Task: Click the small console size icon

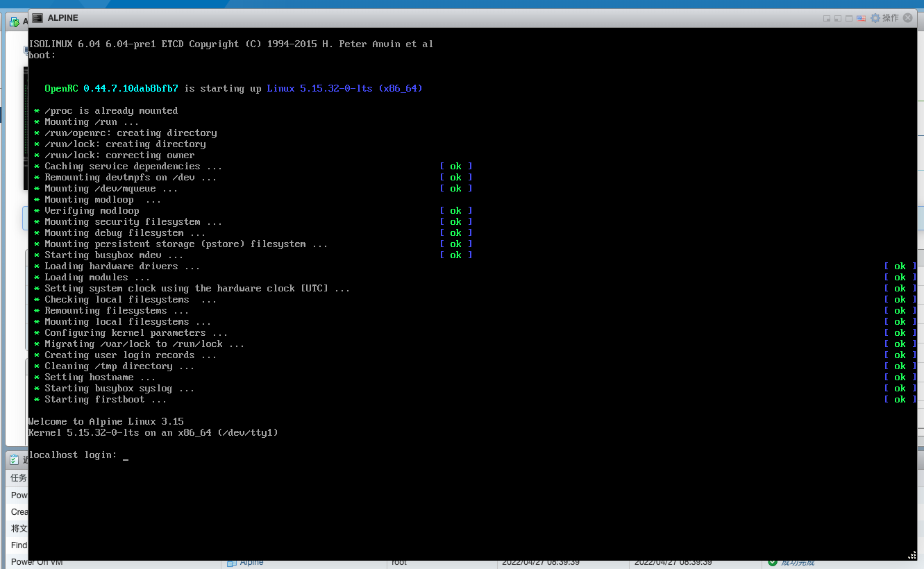Action: point(827,19)
